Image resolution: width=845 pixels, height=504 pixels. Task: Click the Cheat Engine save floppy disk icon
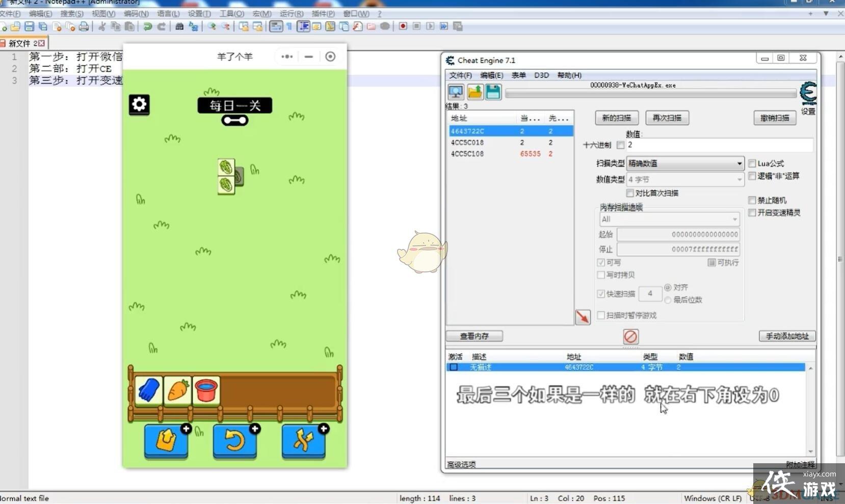pos(493,92)
